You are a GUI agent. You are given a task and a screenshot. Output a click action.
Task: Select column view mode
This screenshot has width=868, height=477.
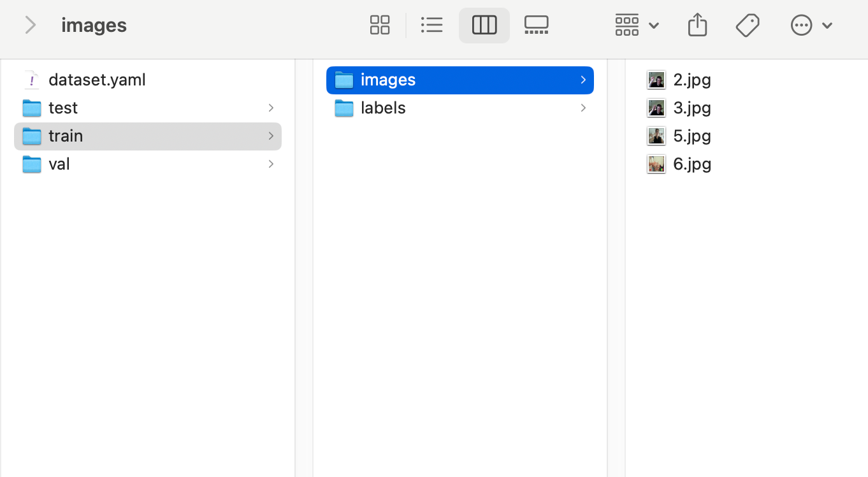tap(484, 26)
